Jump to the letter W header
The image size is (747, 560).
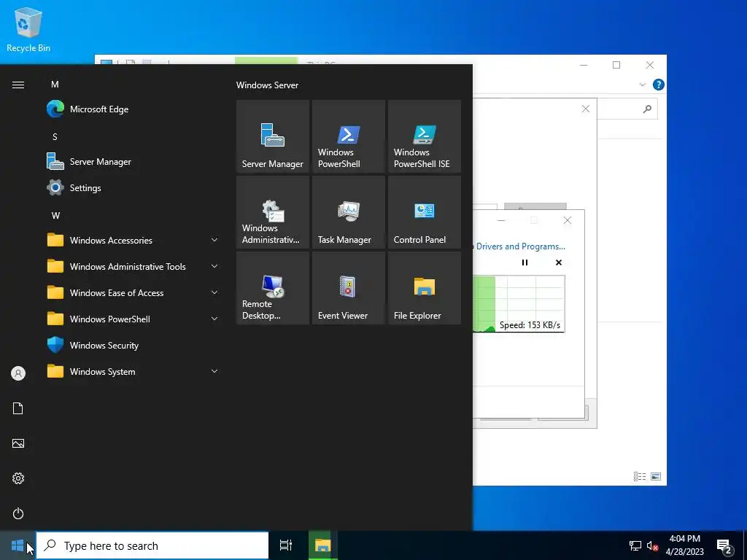click(55, 216)
